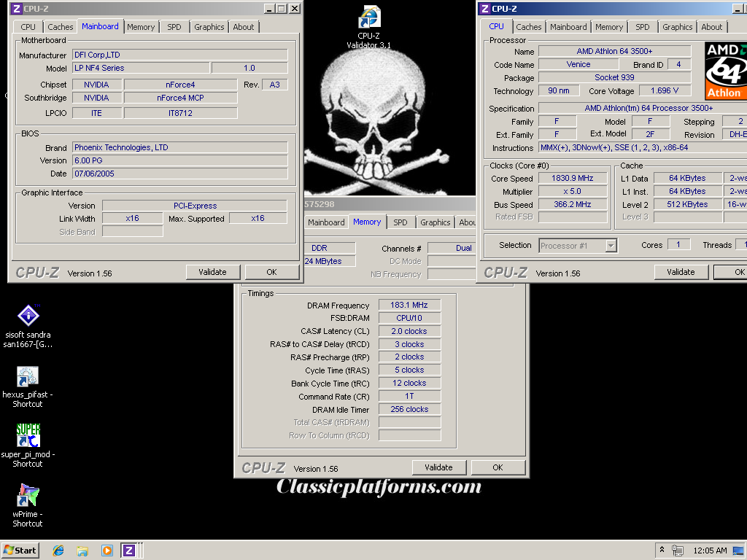Launch the super_pi_mod shortcut icon
Screen dimensions: 747x560
[x=28, y=446]
